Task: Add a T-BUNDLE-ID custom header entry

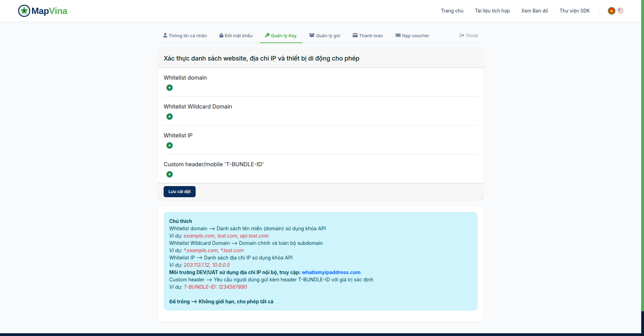Action: [170, 174]
